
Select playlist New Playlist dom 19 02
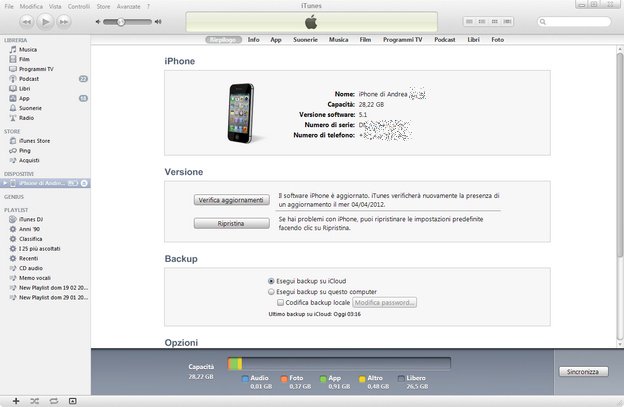point(54,288)
